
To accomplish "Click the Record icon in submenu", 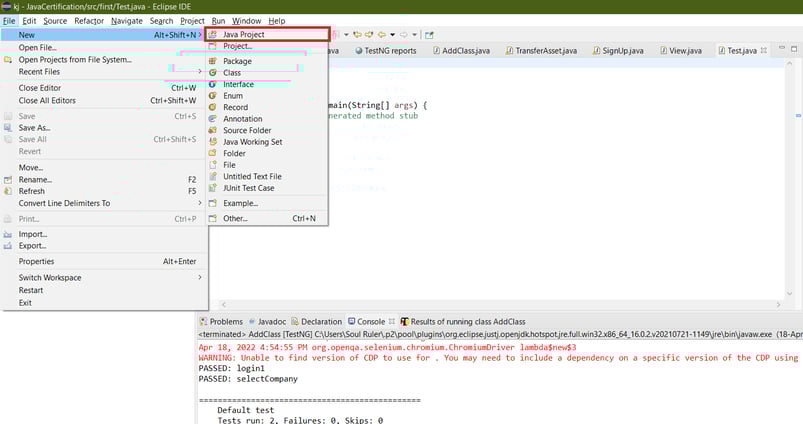I will coord(213,107).
